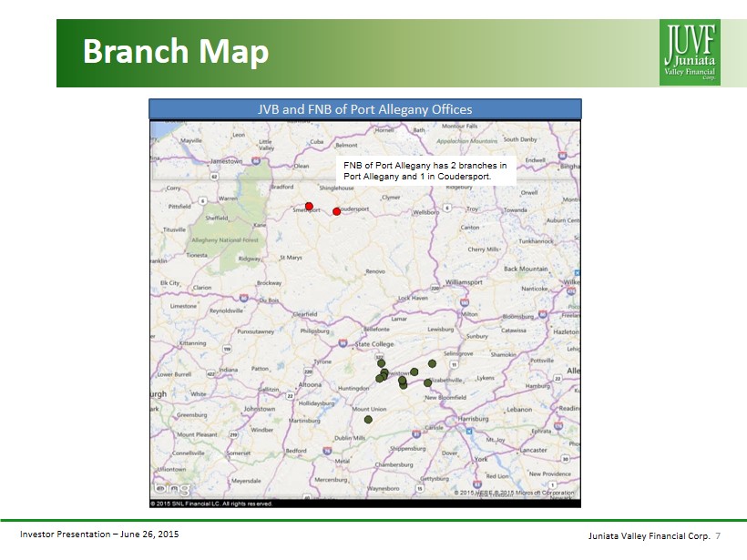The image size is (747, 560).
Task: Click the SNL Financial copyright notice
Action: [x=211, y=504]
